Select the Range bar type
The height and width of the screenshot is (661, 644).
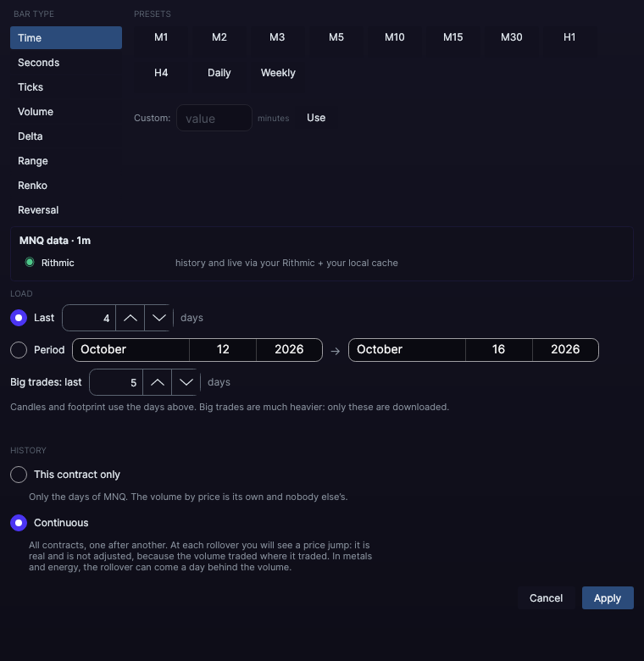point(66,161)
